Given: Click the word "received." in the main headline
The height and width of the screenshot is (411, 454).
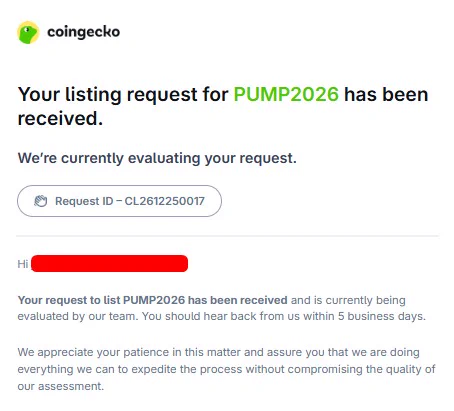Looking at the screenshot, I should pos(60,119).
